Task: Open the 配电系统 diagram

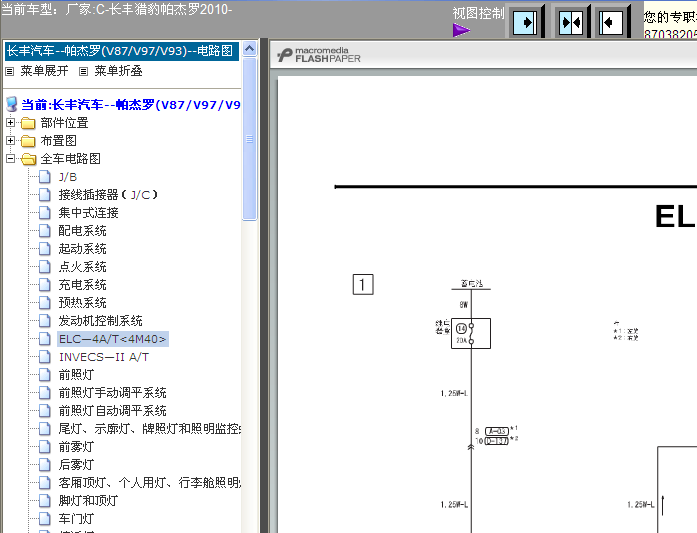Action: pyautogui.click(x=82, y=231)
